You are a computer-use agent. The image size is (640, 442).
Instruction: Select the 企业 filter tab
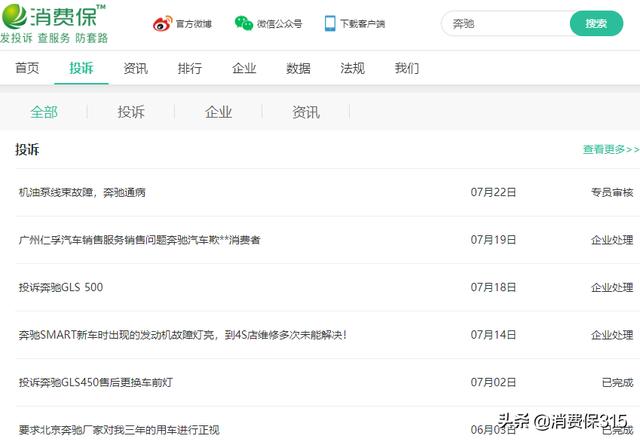[218, 112]
